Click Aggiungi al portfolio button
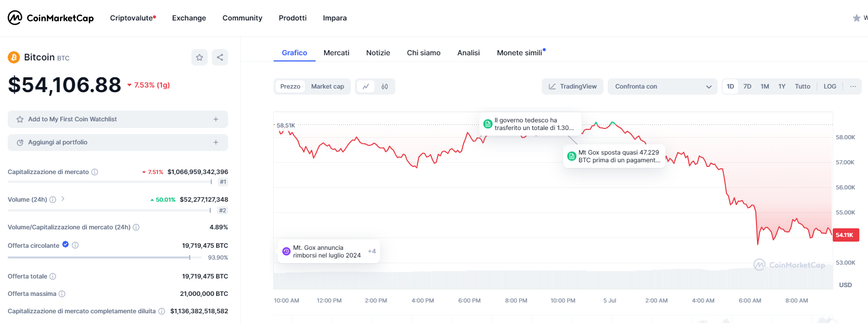Viewport: 868px width, 323px height. point(118,142)
